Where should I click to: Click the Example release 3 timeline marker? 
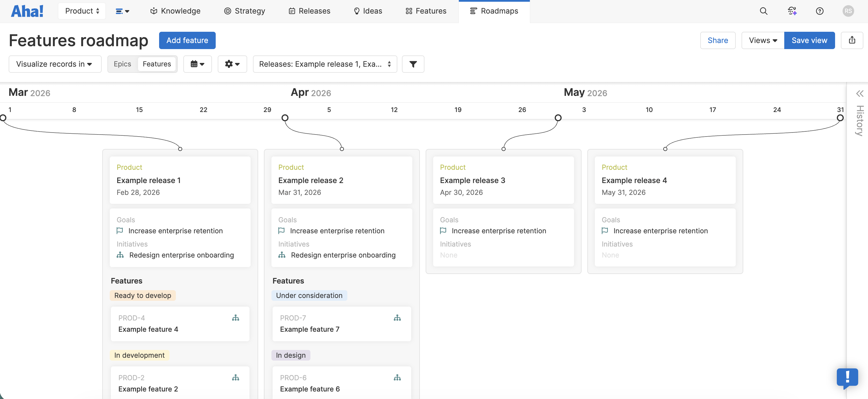558,118
